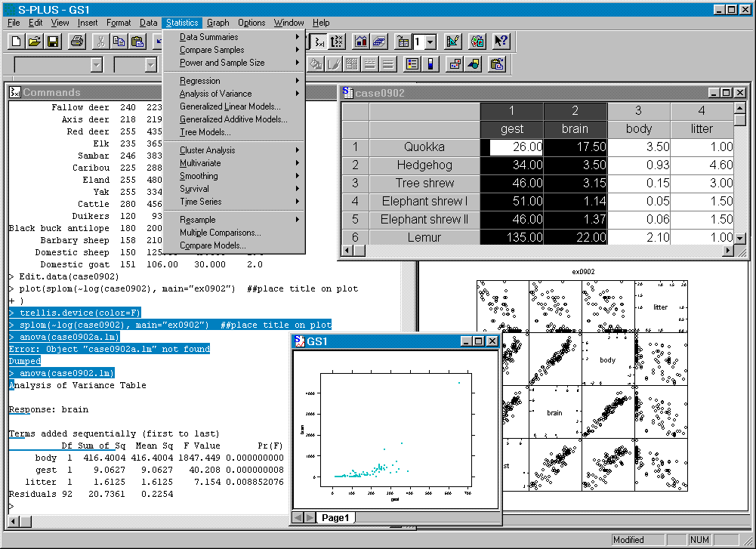The width and height of the screenshot is (756, 549).
Task: Click the blue triangle and circle shapes icon
Action: (x=473, y=64)
